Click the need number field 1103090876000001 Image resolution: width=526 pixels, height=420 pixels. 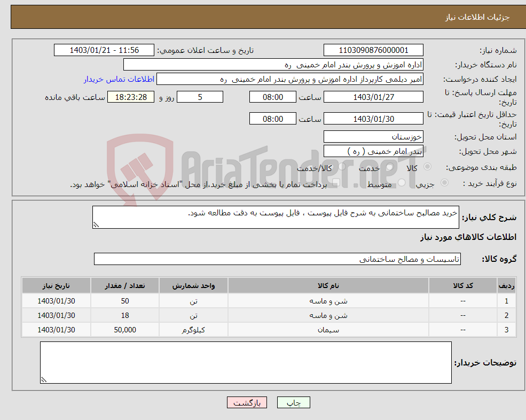[373, 50]
